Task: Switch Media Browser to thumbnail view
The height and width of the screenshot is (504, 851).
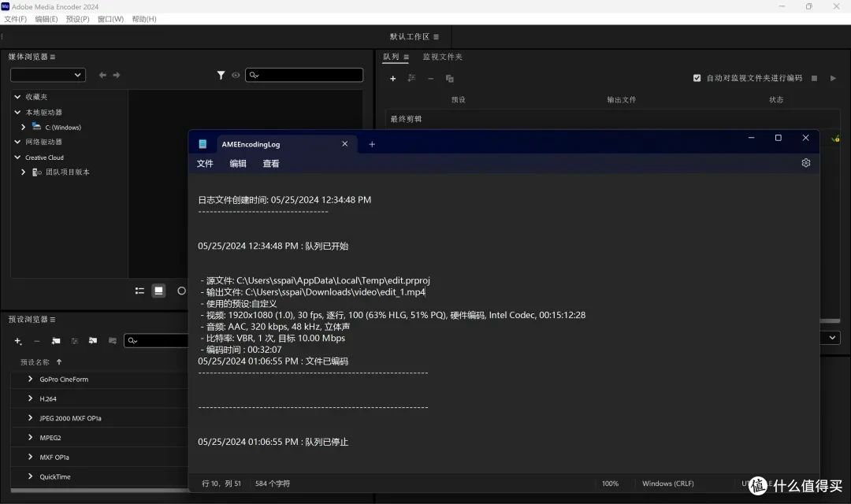Action: pos(158,291)
